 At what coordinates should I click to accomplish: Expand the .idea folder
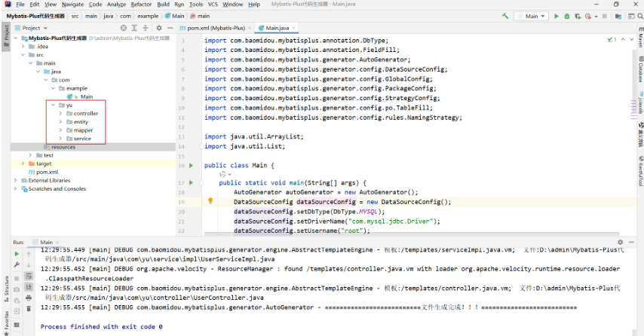pyautogui.click(x=23, y=47)
